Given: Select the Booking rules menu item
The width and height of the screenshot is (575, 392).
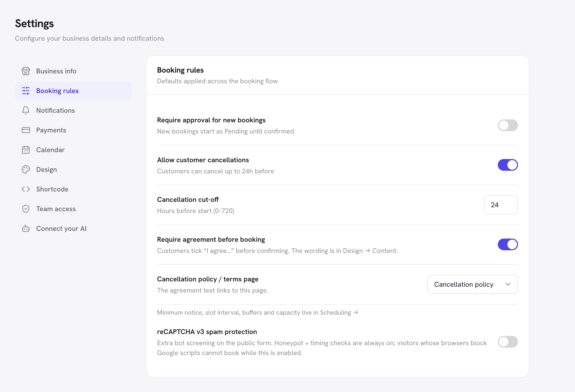Looking at the screenshot, I should 73,91.
